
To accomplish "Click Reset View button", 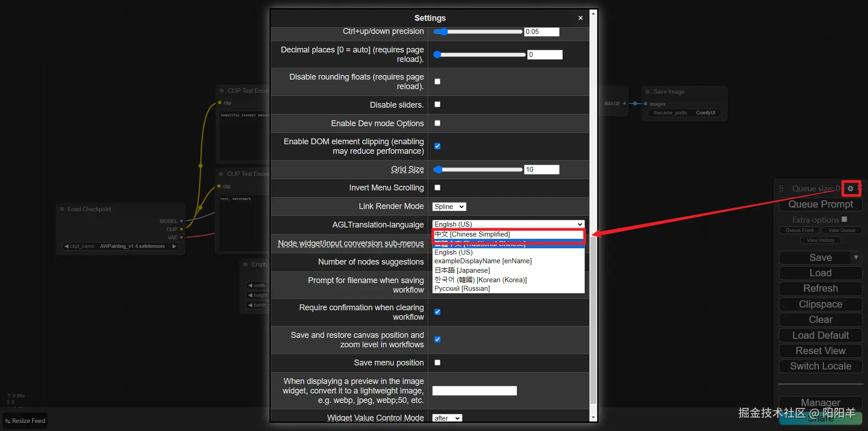I will 821,351.
